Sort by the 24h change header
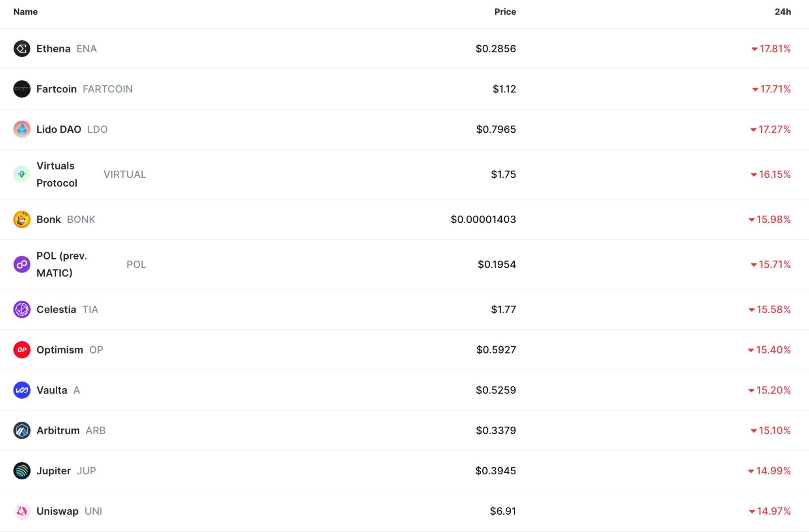The image size is (809, 532). [783, 11]
